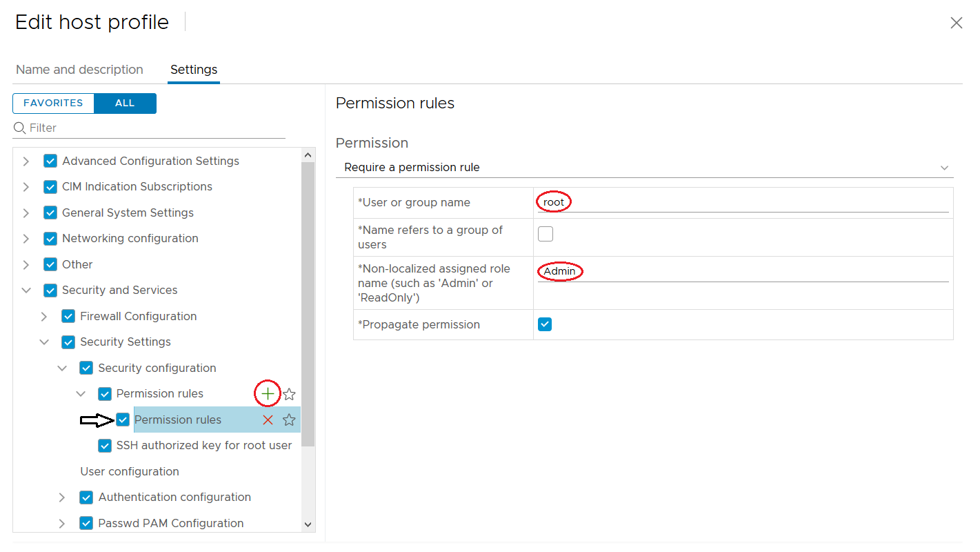
Task: Remove the selected Permission rules entry via red X
Action: [x=268, y=420]
